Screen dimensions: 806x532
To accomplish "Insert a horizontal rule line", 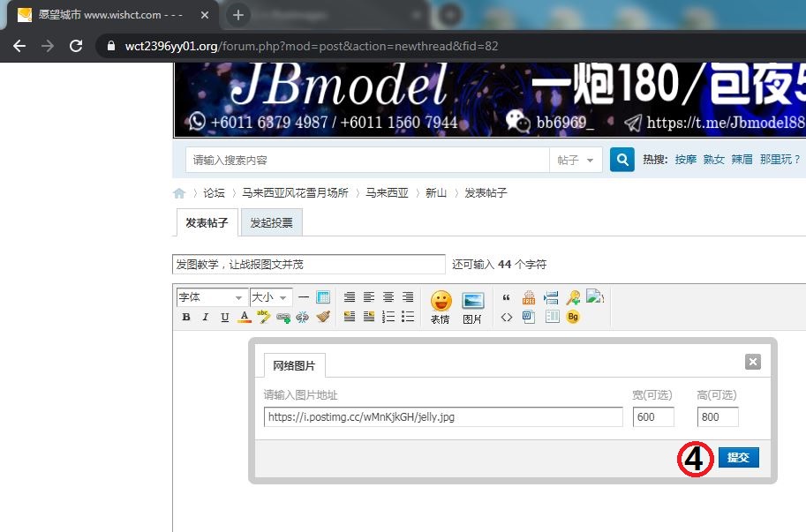I will pos(304,297).
